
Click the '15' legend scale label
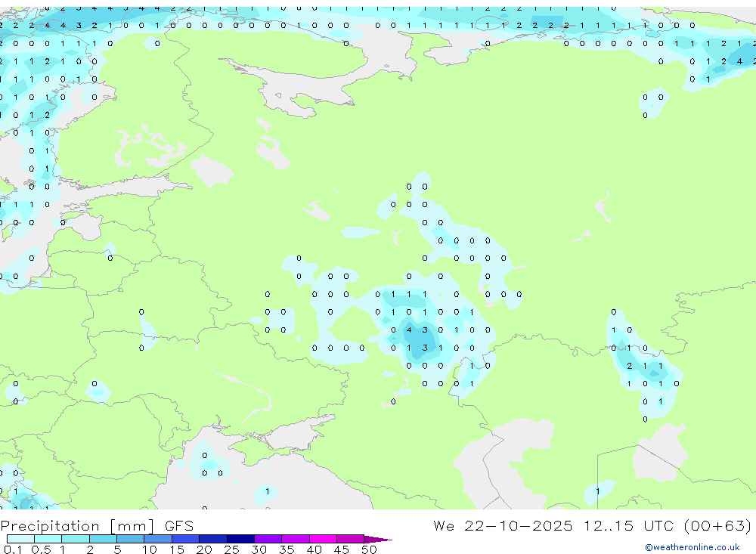pyautogui.click(x=177, y=549)
